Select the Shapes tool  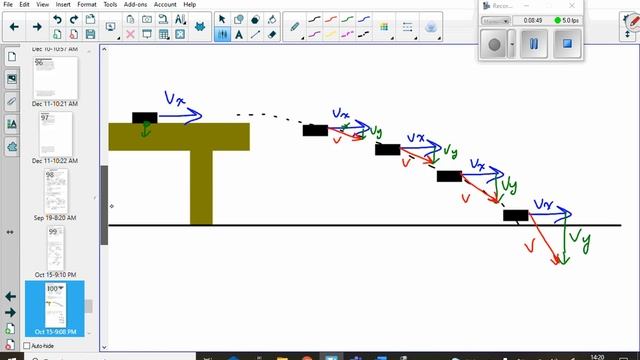[239, 19]
